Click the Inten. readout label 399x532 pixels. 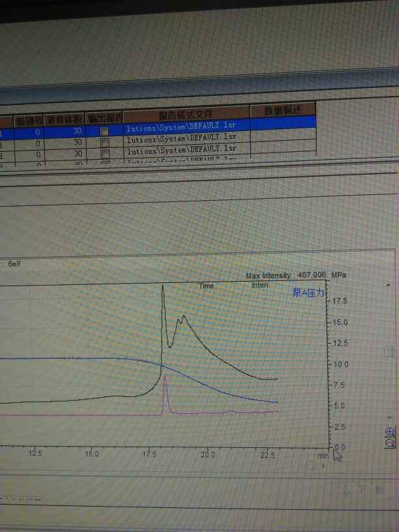[261, 285]
